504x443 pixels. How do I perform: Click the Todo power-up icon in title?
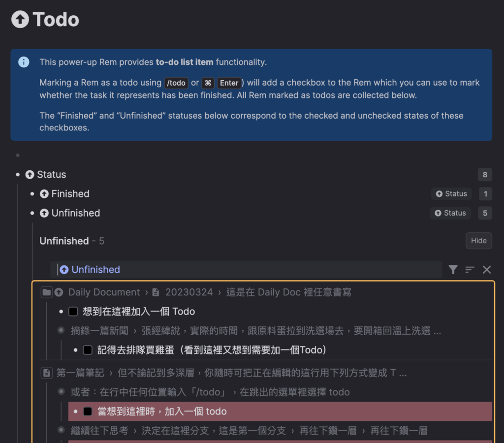20,20
